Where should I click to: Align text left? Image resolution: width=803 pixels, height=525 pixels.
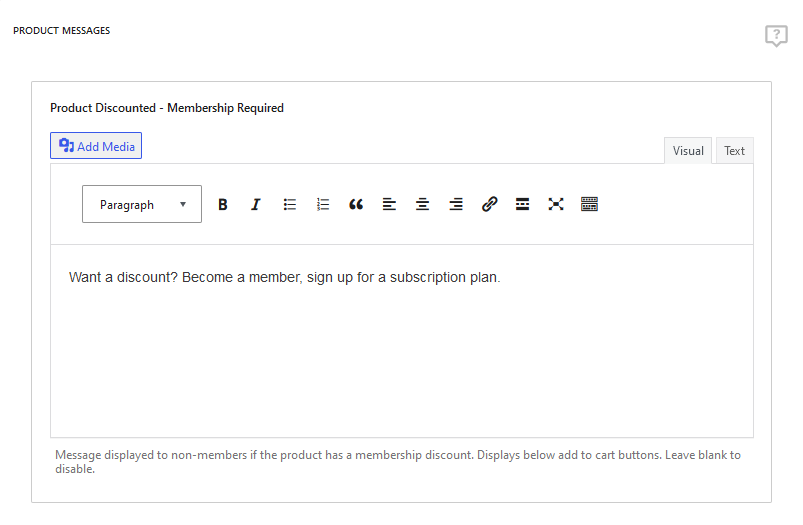(389, 204)
